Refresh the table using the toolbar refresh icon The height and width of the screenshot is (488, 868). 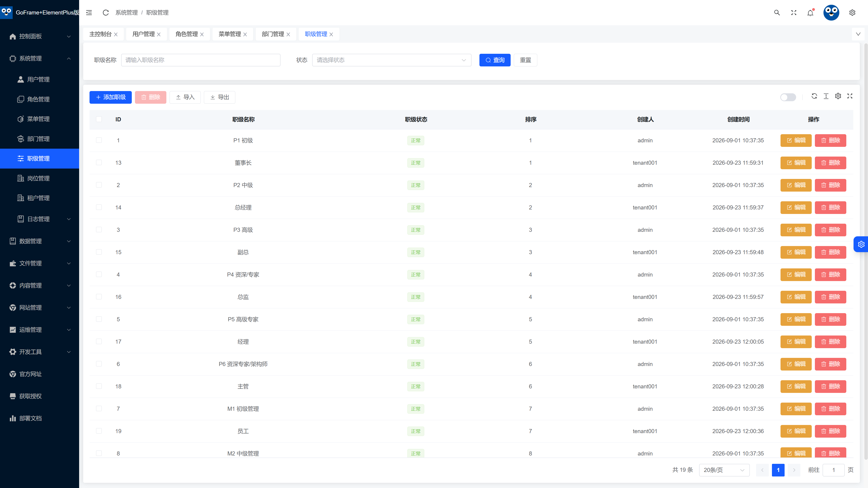pyautogui.click(x=814, y=96)
